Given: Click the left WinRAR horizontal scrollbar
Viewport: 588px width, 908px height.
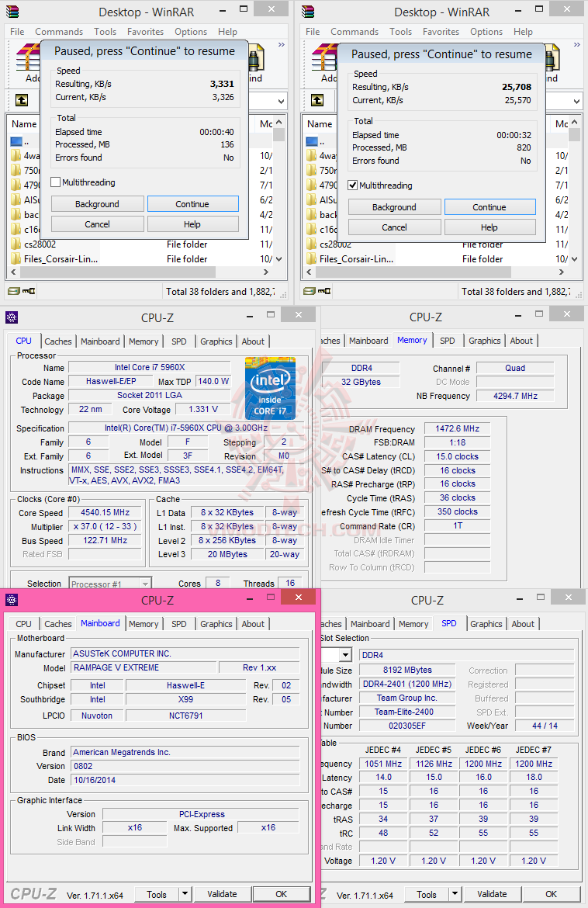Looking at the screenshot, I should (x=117, y=272).
